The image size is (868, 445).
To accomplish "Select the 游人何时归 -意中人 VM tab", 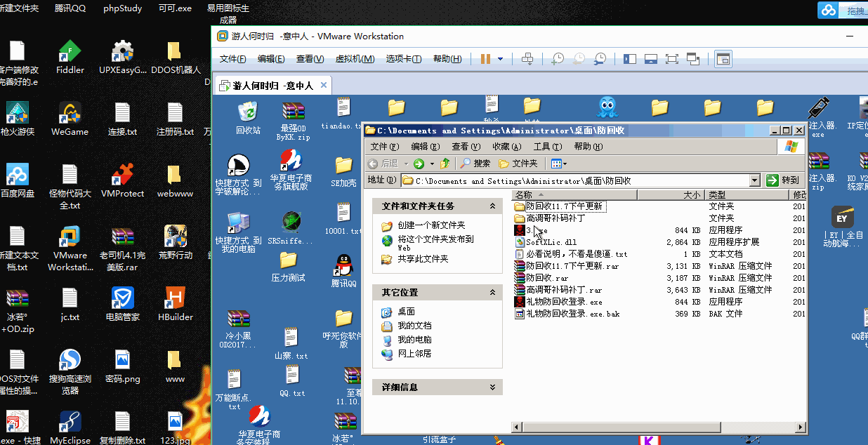I will 272,86.
